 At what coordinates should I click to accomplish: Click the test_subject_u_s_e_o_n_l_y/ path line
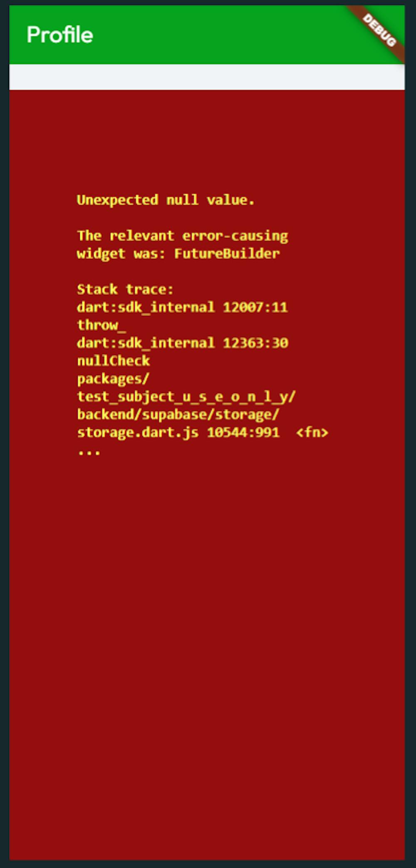click(186, 396)
